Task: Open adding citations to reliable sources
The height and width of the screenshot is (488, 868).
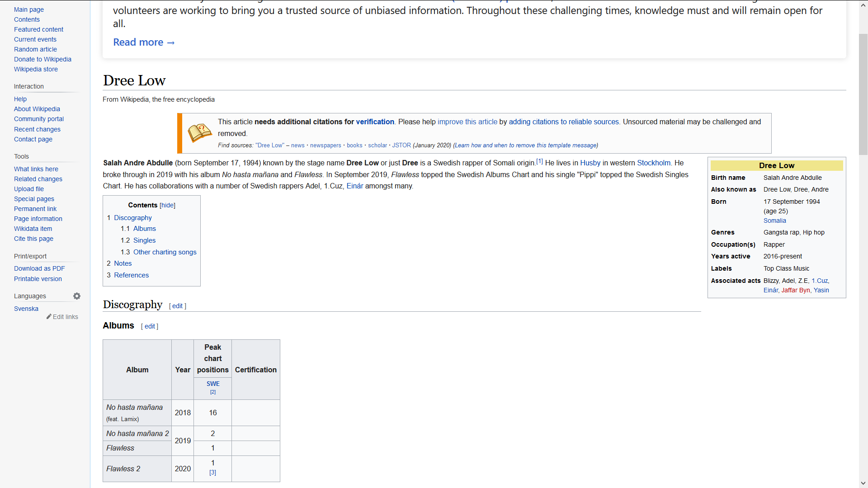Action: [564, 122]
